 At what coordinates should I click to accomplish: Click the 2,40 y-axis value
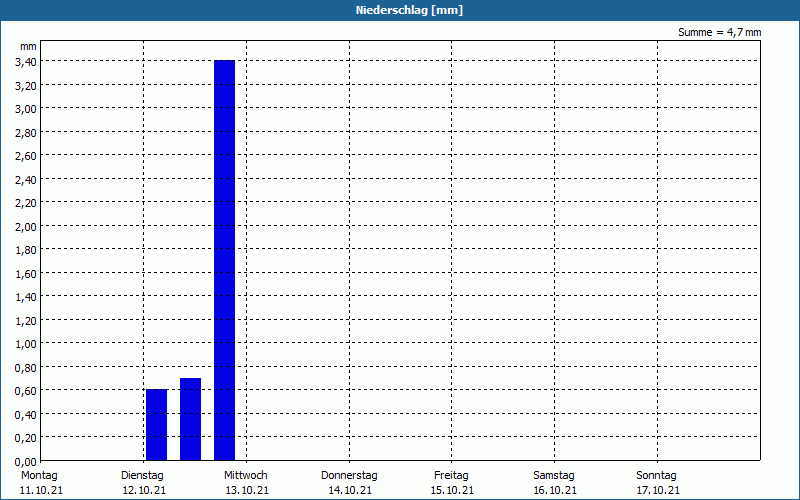click(26, 180)
